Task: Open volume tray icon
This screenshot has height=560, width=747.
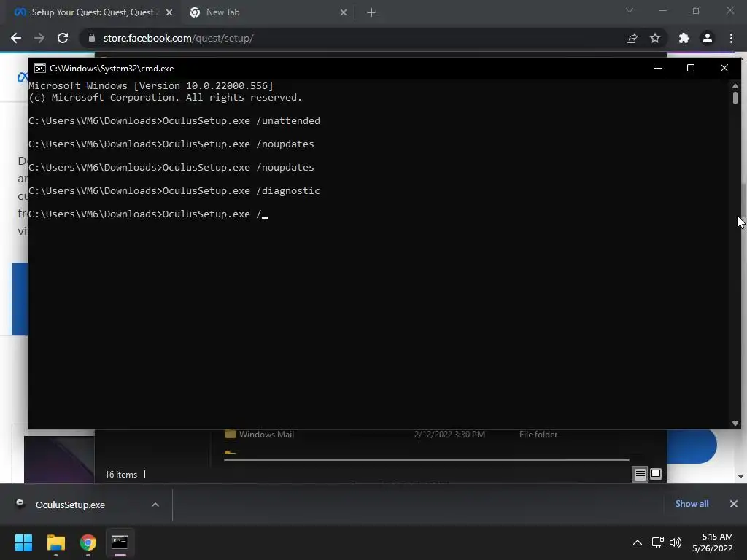Action: (x=676, y=542)
